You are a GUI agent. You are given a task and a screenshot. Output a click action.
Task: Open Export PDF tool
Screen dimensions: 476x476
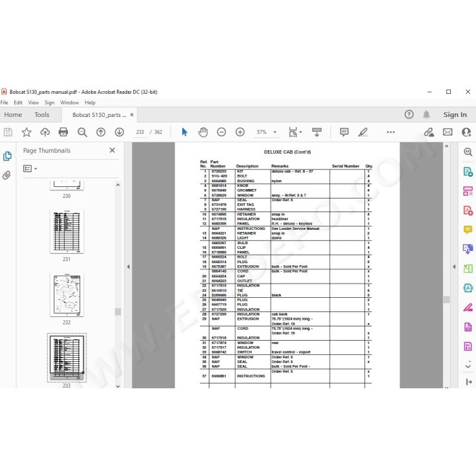[468, 172]
